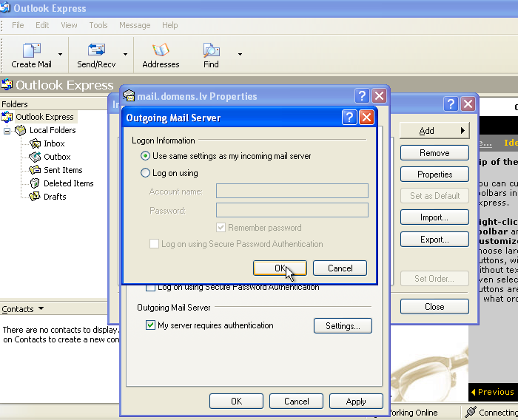Click the Local Folders icon

pyautogui.click(x=21, y=130)
